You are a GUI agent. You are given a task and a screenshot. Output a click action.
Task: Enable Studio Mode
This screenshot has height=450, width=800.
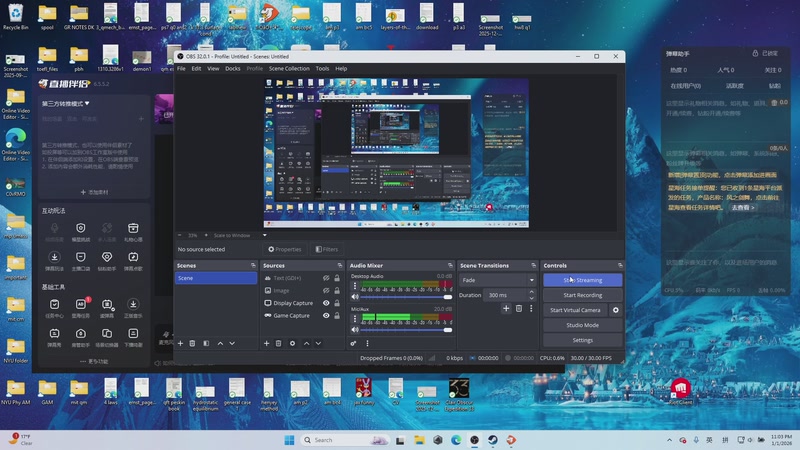click(x=583, y=325)
